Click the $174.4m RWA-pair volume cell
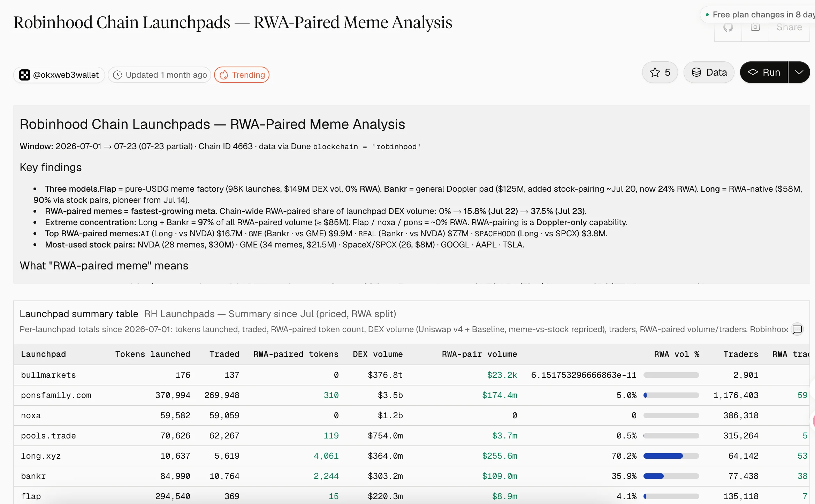The width and height of the screenshot is (815, 504). 500,395
